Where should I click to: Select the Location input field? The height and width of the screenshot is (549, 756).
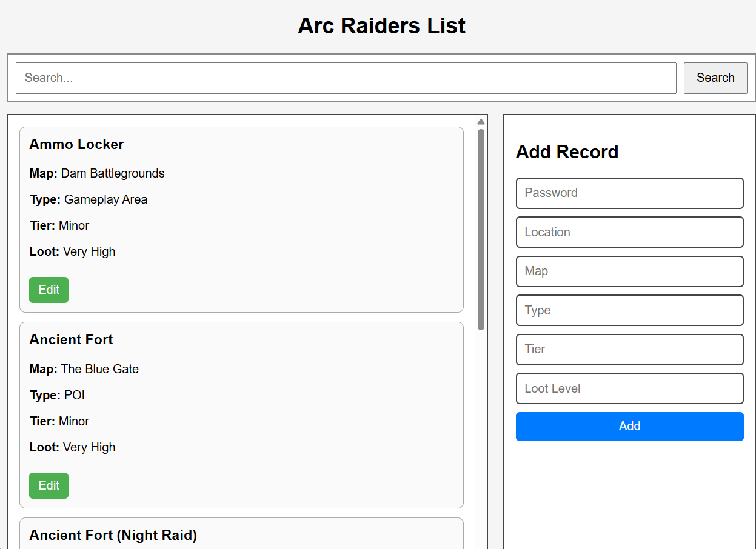(629, 232)
